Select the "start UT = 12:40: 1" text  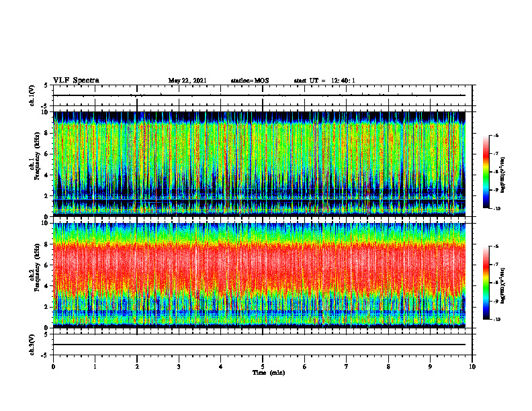pyautogui.click(x=324, y=81)
